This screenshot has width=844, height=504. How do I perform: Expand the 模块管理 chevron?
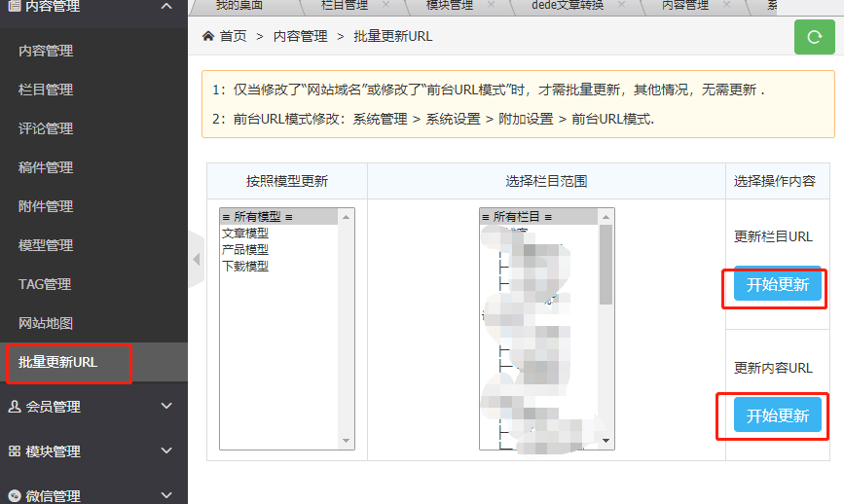pos(166,450)
